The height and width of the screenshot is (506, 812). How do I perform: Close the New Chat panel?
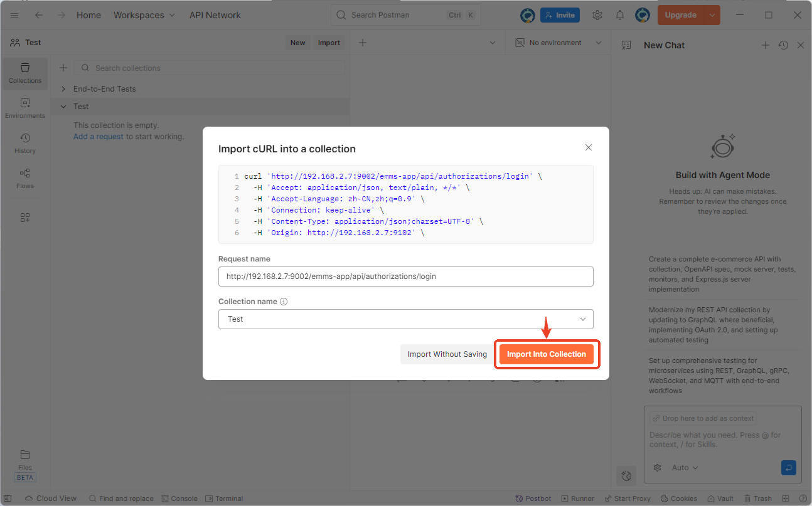point(801,45)
